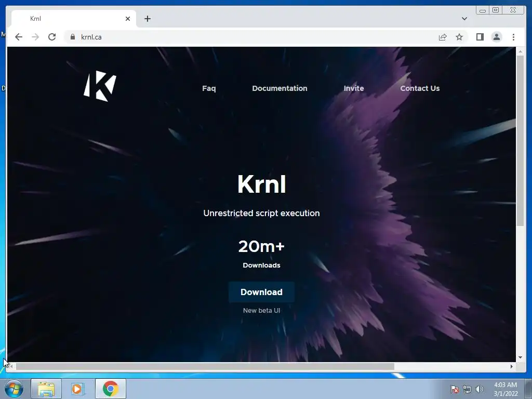View site info via the padlock icon

pyautogui.click(x=73, y=37)
